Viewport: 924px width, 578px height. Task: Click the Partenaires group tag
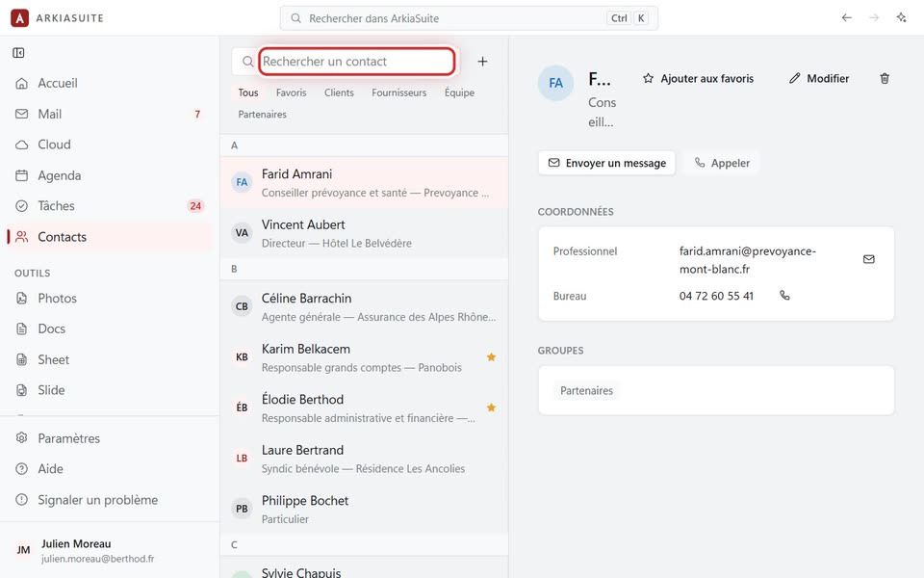(x=586, y=390)
